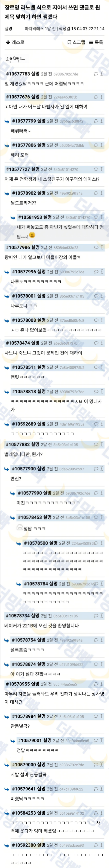
Task: Click the anchor icon on comment #10592380
Action: [x=102, y=845]
